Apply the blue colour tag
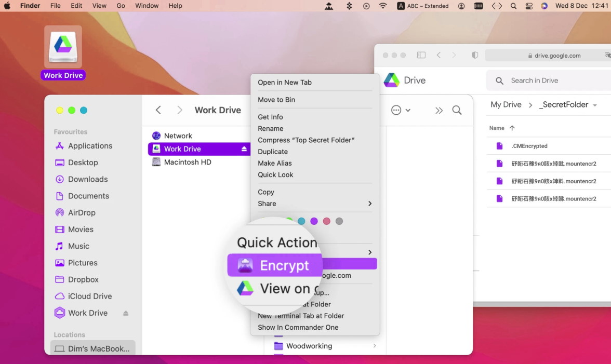The width and height of the screenshot is (611, 364). click(301, 221)
